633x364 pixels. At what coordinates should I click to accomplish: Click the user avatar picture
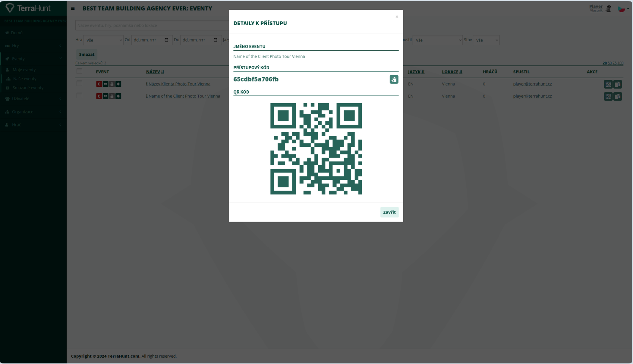pos(609,9)
